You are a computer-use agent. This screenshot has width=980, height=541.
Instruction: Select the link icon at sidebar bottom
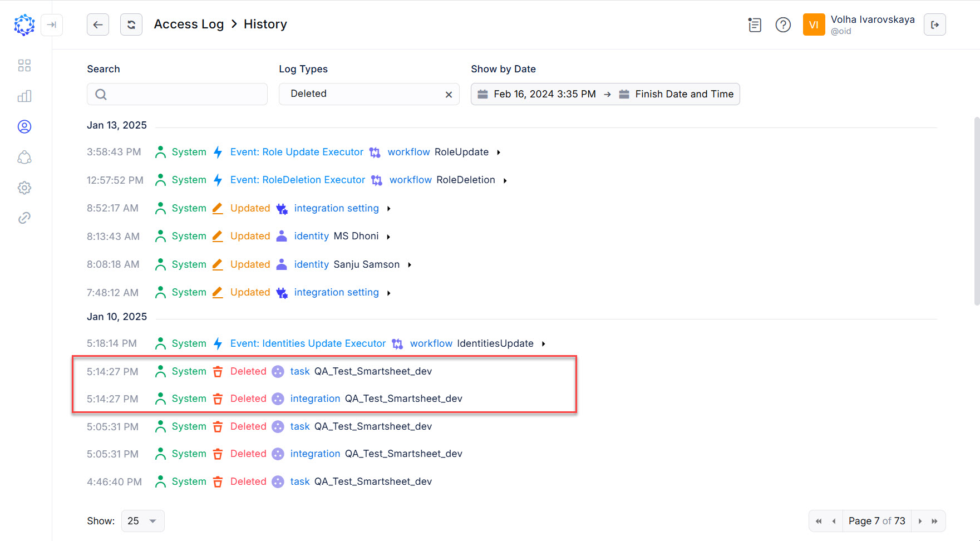(x=24, y=218)
